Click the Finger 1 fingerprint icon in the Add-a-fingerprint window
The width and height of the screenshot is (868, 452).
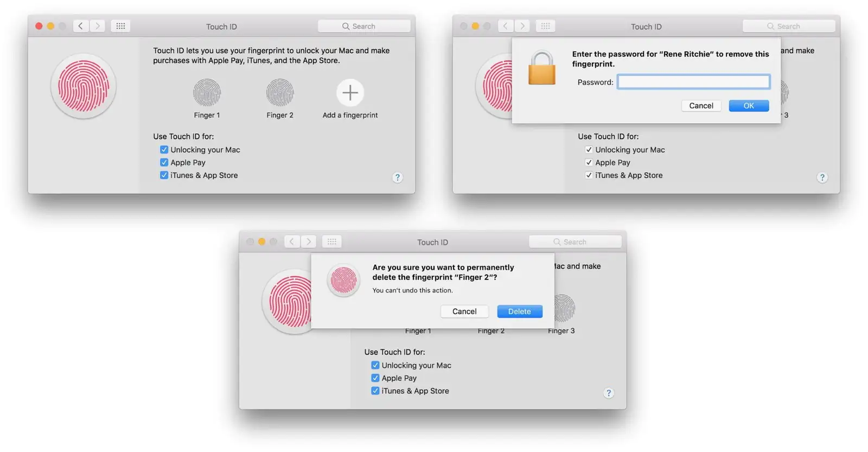click(207, 93)
